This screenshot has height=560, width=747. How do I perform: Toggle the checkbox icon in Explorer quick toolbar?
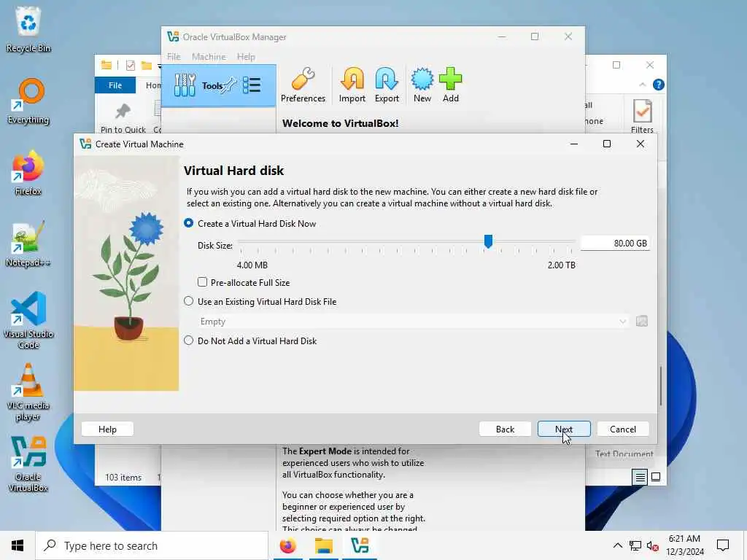(130, 65)
